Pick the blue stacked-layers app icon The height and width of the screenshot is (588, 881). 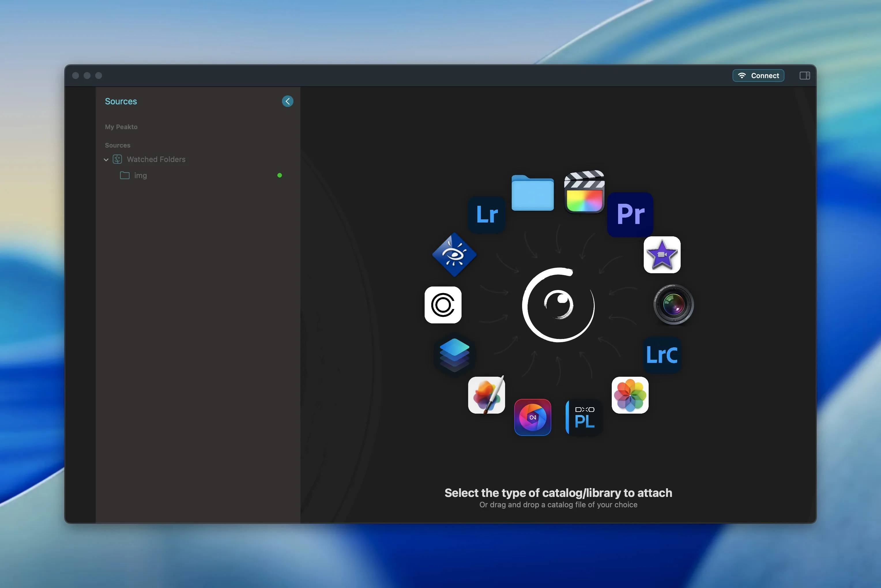point(454,355)
